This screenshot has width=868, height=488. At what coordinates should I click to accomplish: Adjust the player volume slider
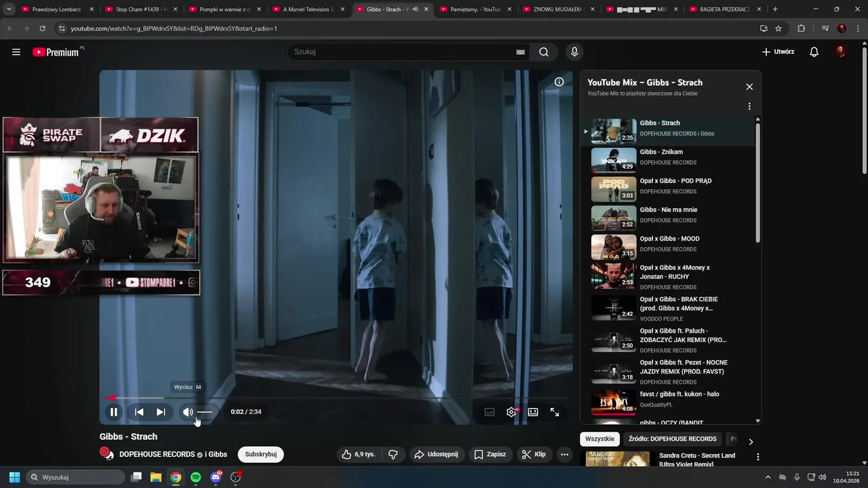pos(205,412)
